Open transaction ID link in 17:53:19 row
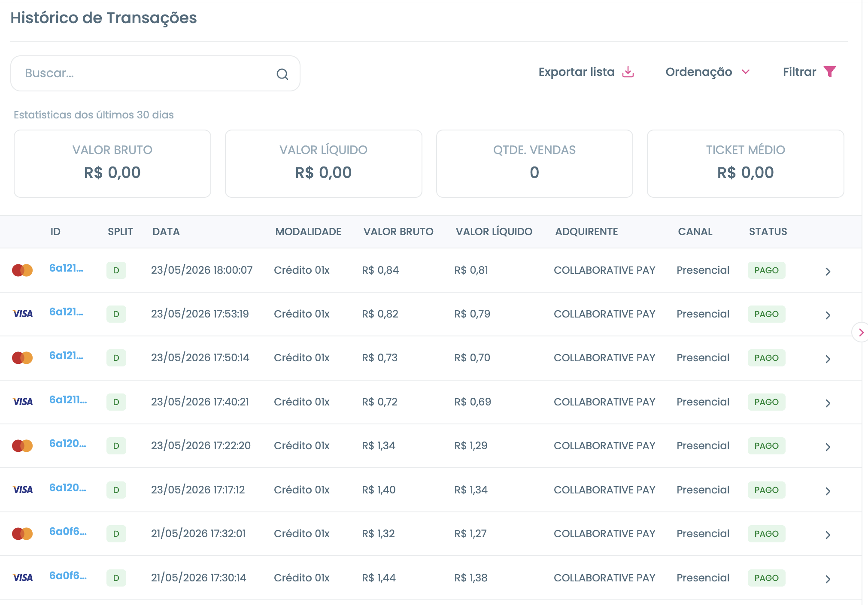This screenshot has width=868, height=605. [x=66, y=312]
